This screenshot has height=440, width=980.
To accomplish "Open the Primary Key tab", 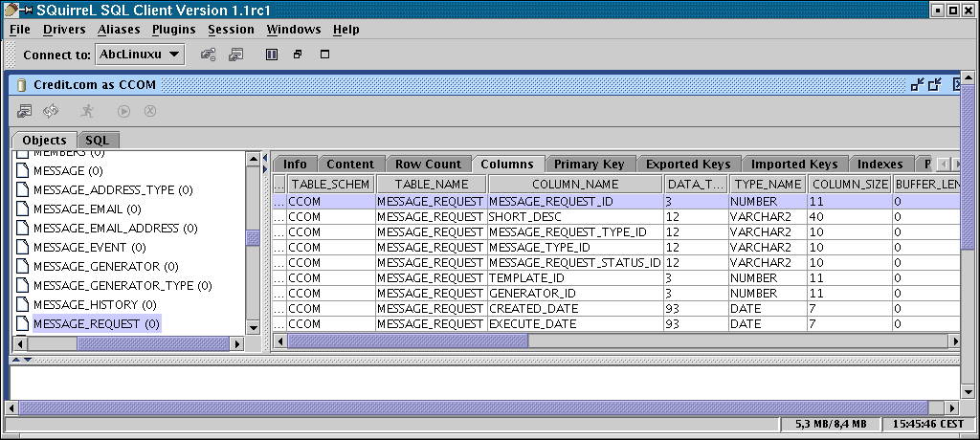I will click(x=589, y=165).
